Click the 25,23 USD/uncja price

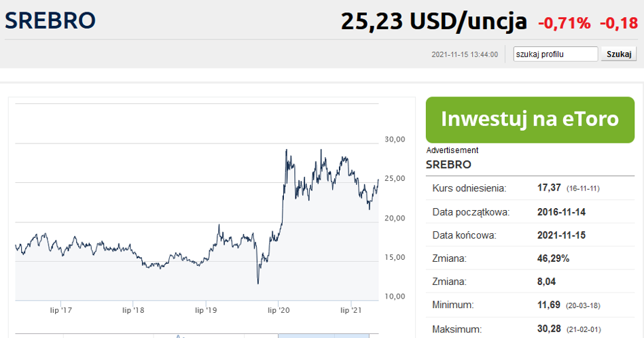click(x=433, y=22)
